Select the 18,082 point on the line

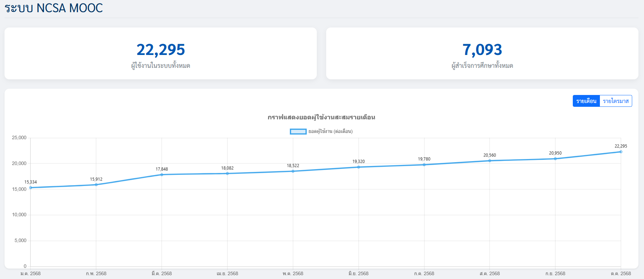coord(228,174)
